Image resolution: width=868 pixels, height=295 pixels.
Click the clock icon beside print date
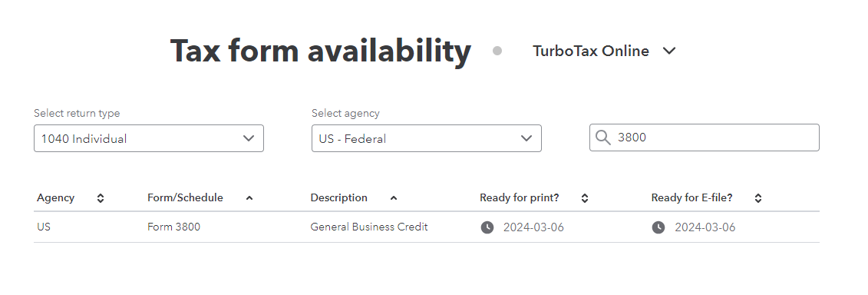click(x=487, y=227)
